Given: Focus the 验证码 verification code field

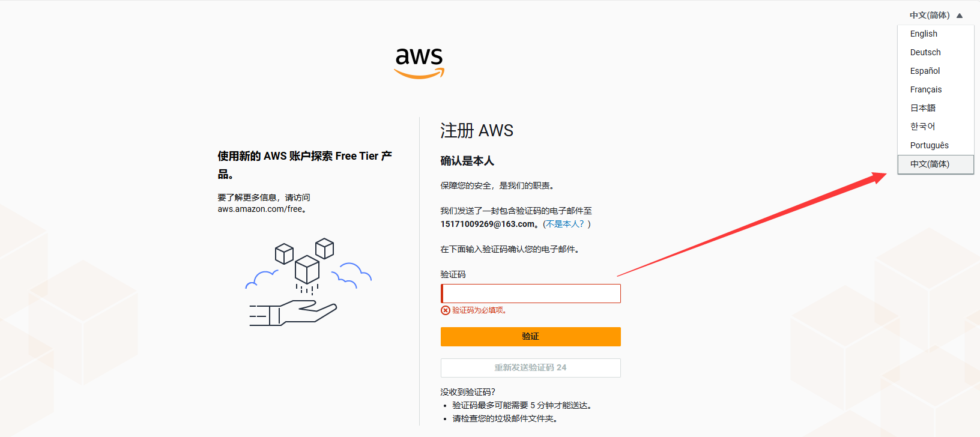Looking at the screenshot, I should (x=531, y=294).
